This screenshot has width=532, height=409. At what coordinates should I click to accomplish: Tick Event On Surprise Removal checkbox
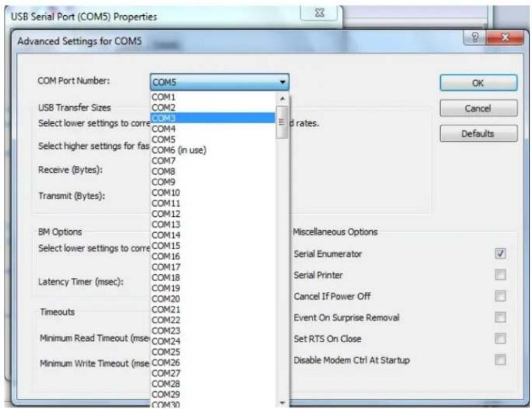[499, 317]
